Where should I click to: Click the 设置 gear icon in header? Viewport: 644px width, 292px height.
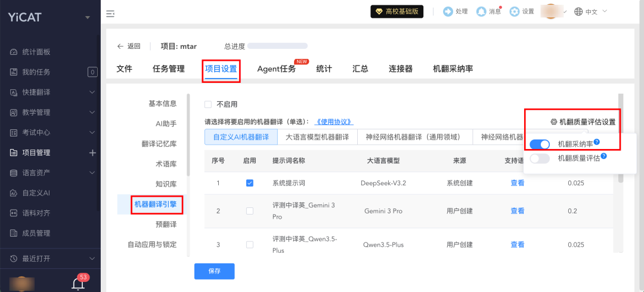click(515, 11)
